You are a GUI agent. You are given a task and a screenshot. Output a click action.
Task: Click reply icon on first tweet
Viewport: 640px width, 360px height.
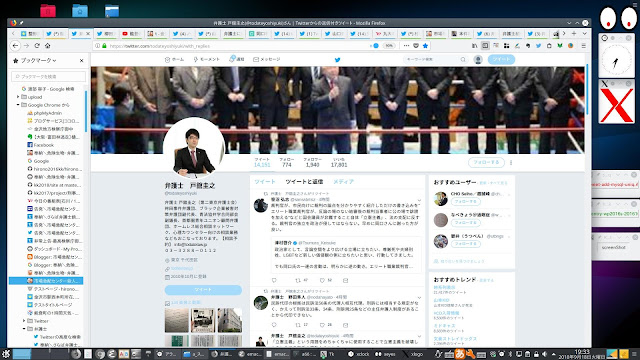[274, 280]
